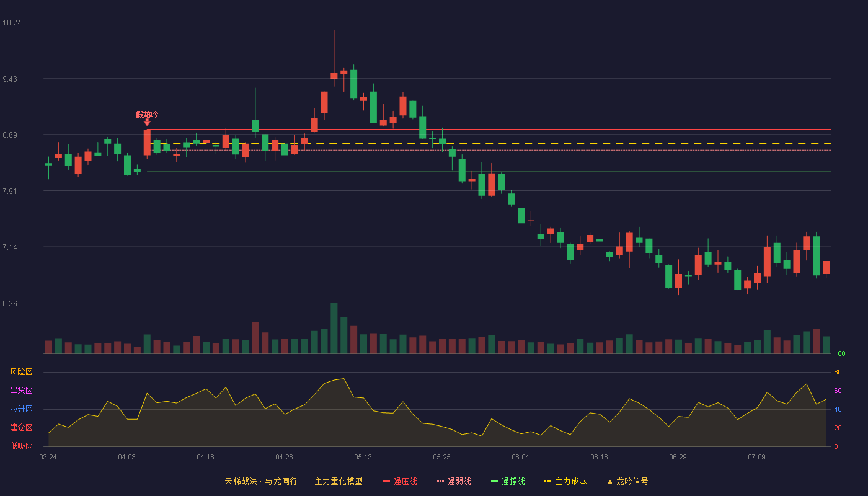Click the 05-13 date label

pos(363,457)
